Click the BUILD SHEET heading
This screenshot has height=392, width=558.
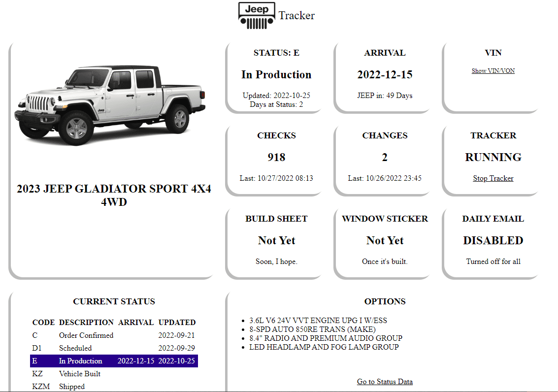pyautogui.click(x=276, y=219)
